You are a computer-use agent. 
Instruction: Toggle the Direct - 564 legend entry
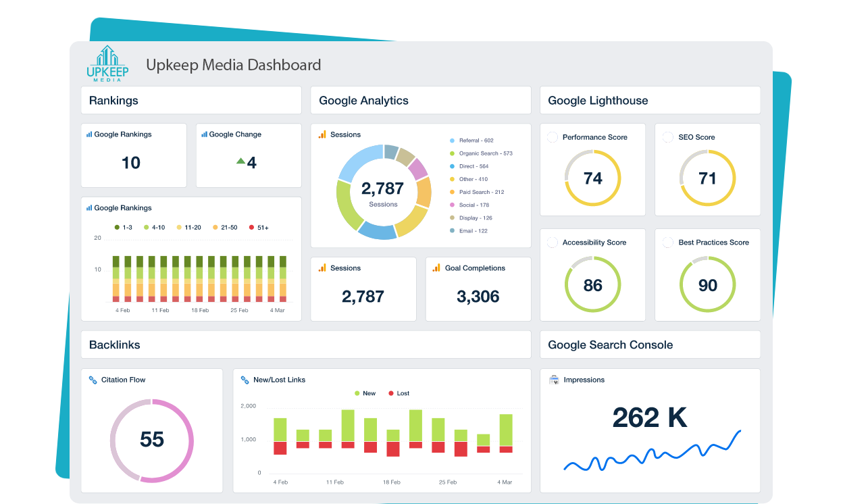(x=469, y=166)
